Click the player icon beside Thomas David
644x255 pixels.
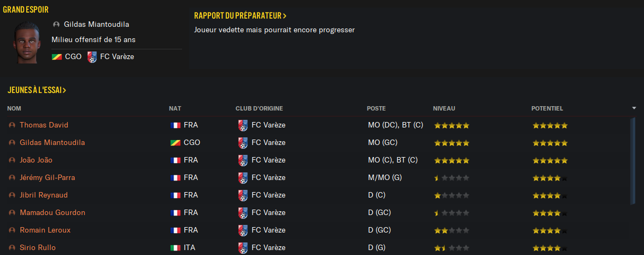point(12,125)
